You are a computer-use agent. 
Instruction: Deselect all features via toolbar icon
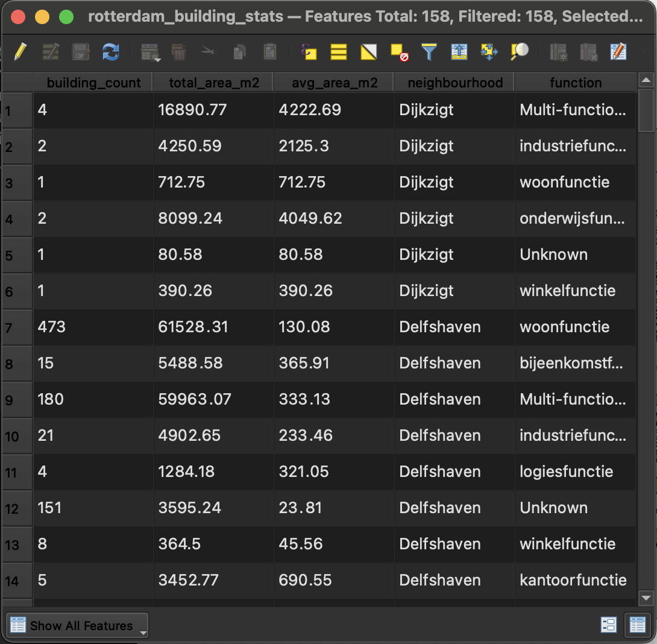[399, 52]
